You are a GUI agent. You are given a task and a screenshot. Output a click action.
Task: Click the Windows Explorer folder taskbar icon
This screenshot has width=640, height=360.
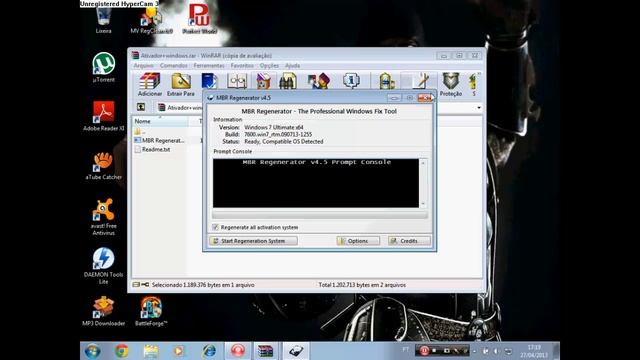pyautogui.click(x=151, y=351)
